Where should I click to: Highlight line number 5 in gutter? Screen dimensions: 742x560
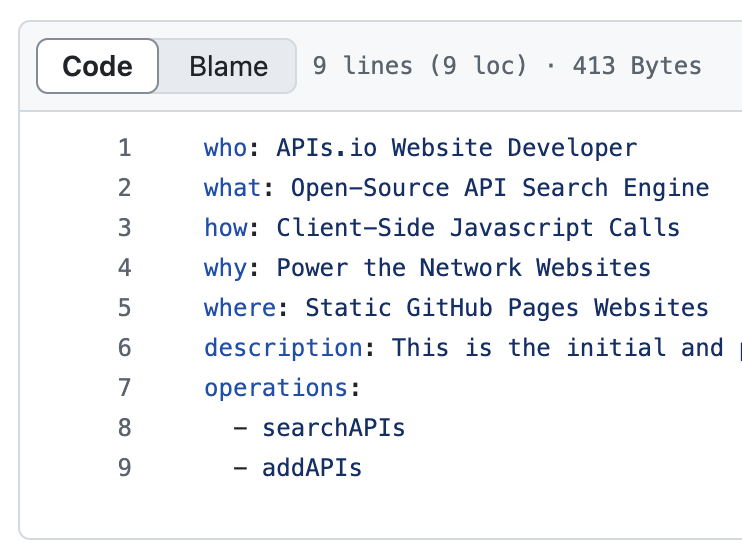pos(124,308)
